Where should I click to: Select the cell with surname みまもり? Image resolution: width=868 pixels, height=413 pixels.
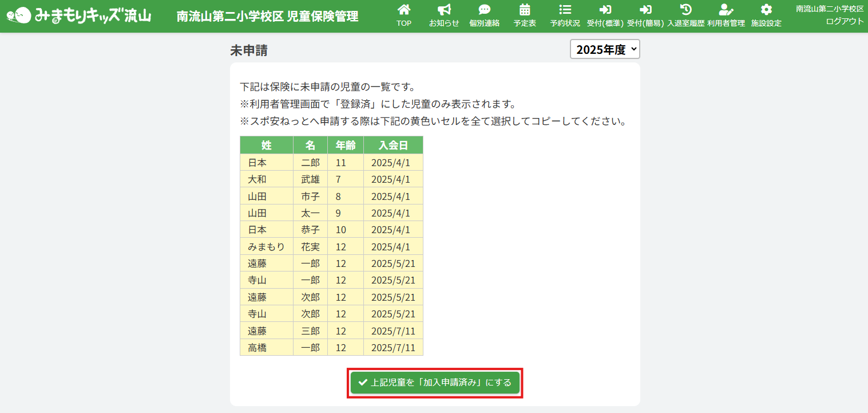pos(266,247)
